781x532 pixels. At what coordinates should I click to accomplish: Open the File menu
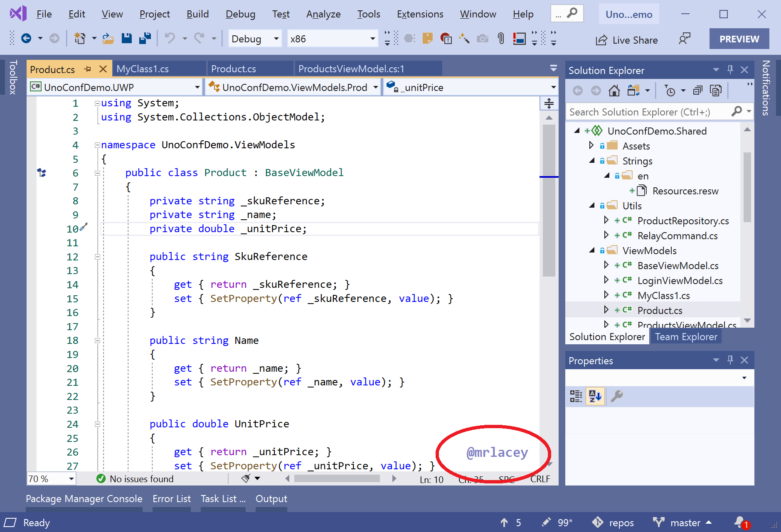[x=44, y=14]
